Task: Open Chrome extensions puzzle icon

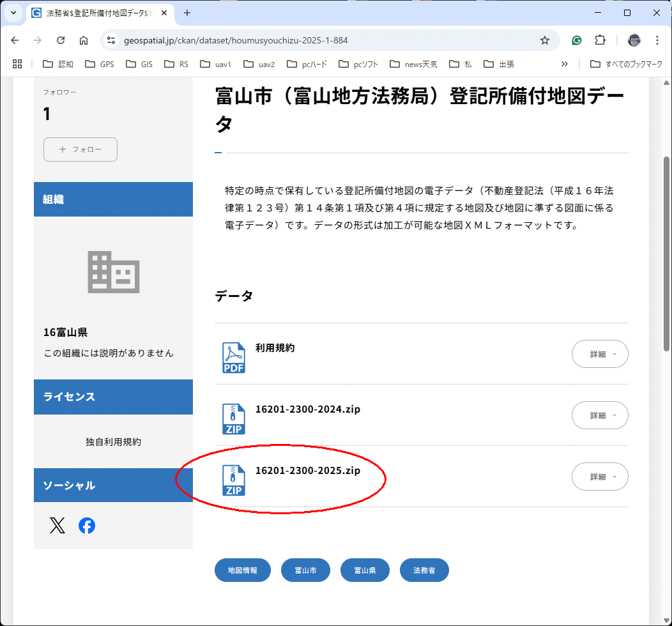Action: pos(600,40)
